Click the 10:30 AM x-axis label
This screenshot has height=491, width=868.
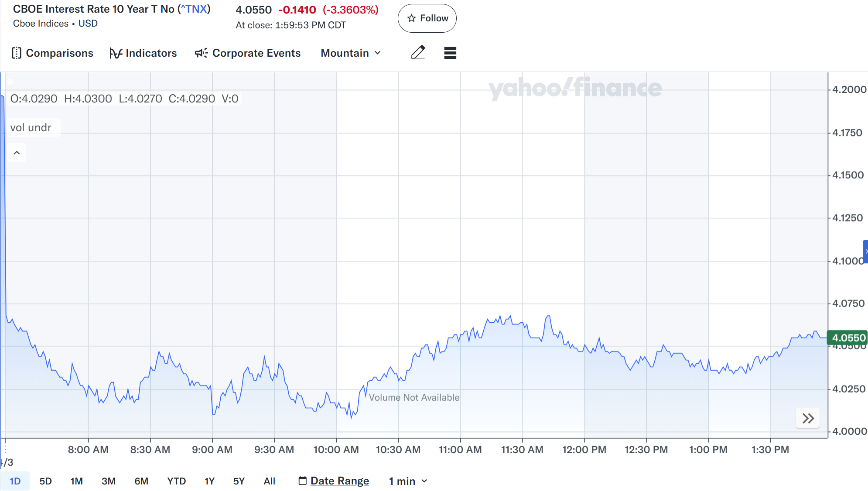(398, 450)
